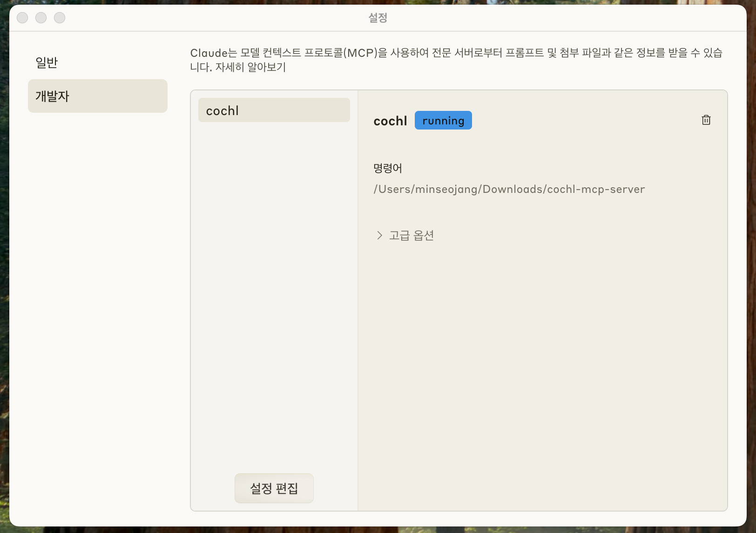Image resolution: width=756 pixels, height=533 pixels.
Task: Select cochl in the server list
Action: coord(274,110)
